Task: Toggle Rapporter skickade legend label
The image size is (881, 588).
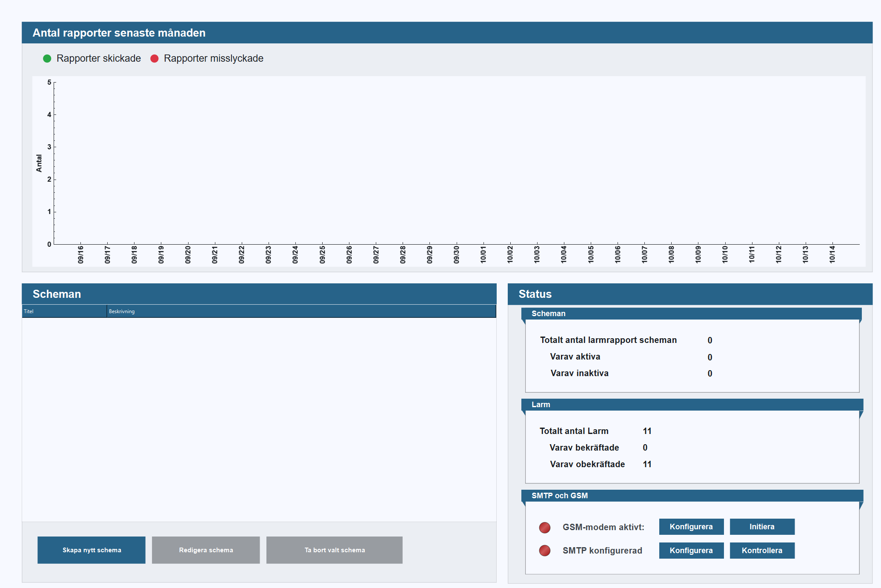Action: [x=98, y=59]
